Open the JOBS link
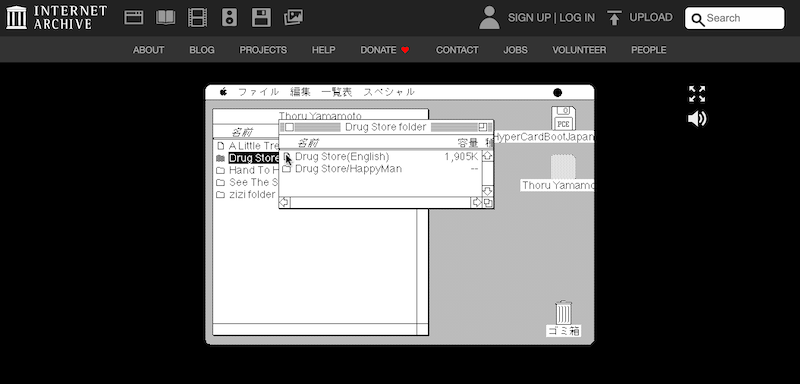 point(515,50)
